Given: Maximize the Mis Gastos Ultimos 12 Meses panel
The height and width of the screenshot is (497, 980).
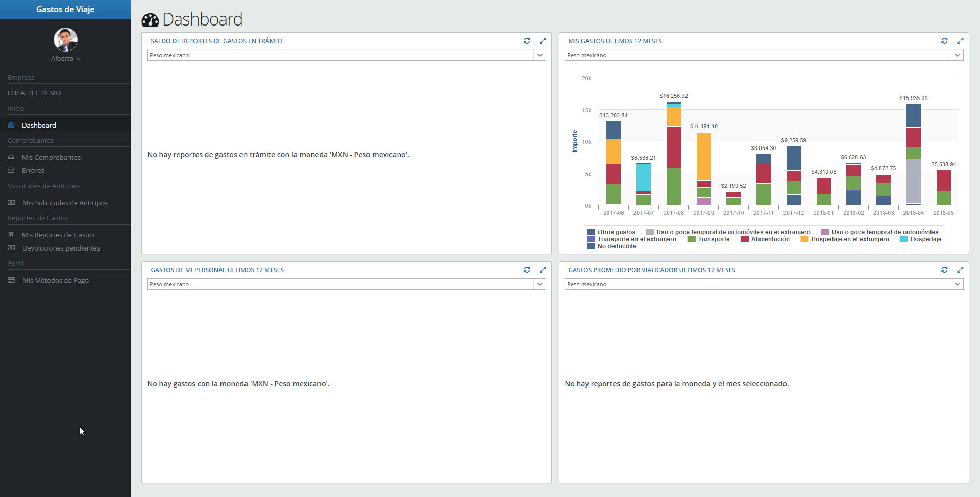Looking at the screenshot, I should click(x=960, y=41).
